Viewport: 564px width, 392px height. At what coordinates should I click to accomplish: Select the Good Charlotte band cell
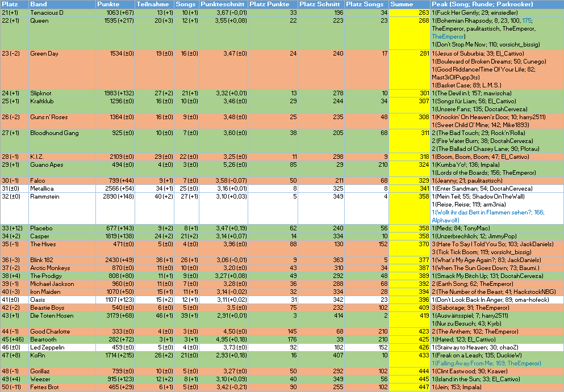coord(62,331)
